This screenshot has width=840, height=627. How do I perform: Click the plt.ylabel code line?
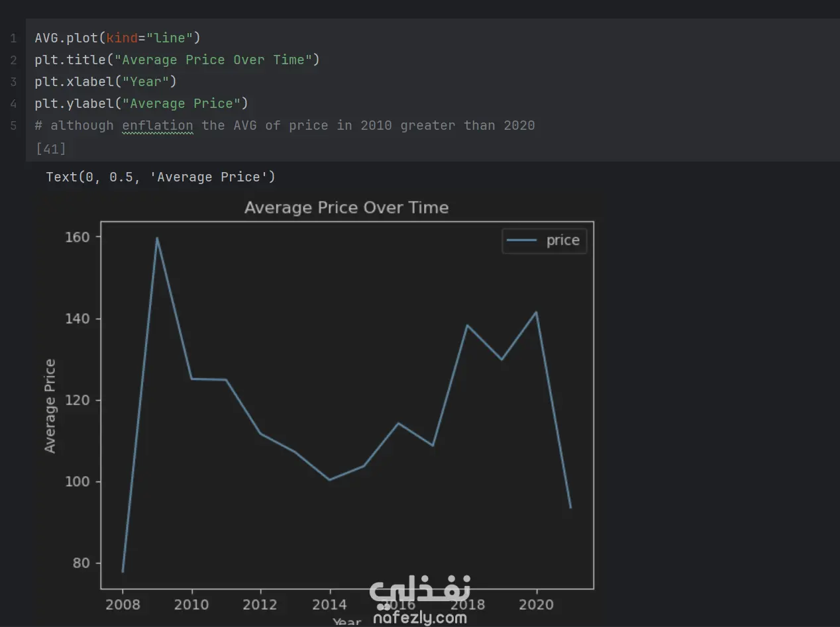tap(141, 103)
